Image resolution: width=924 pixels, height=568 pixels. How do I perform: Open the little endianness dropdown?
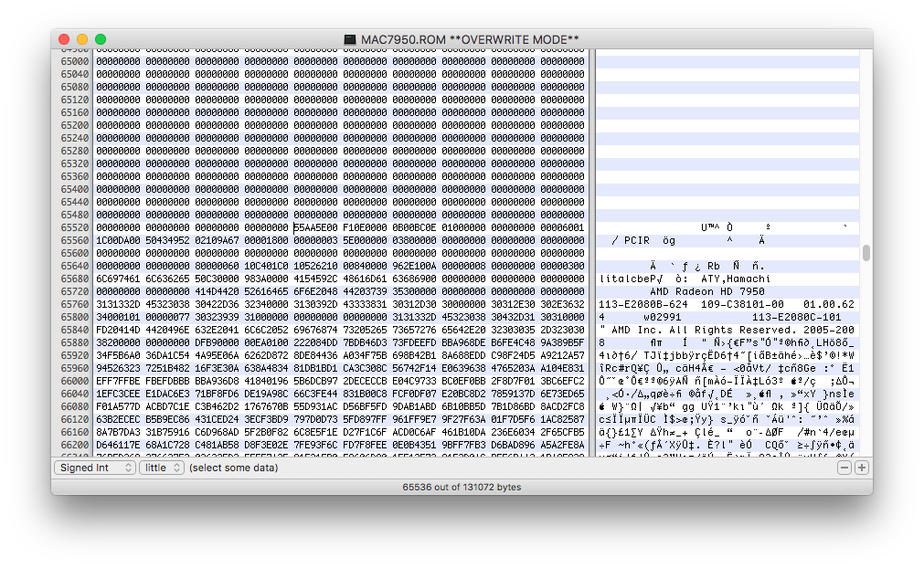[x=162, y=468]
